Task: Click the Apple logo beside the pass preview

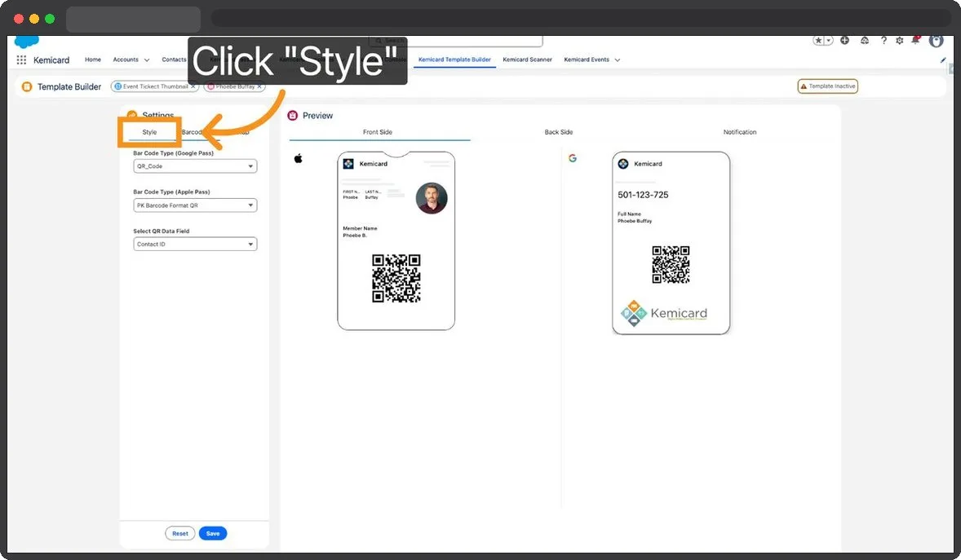Action: click(299, 159)
